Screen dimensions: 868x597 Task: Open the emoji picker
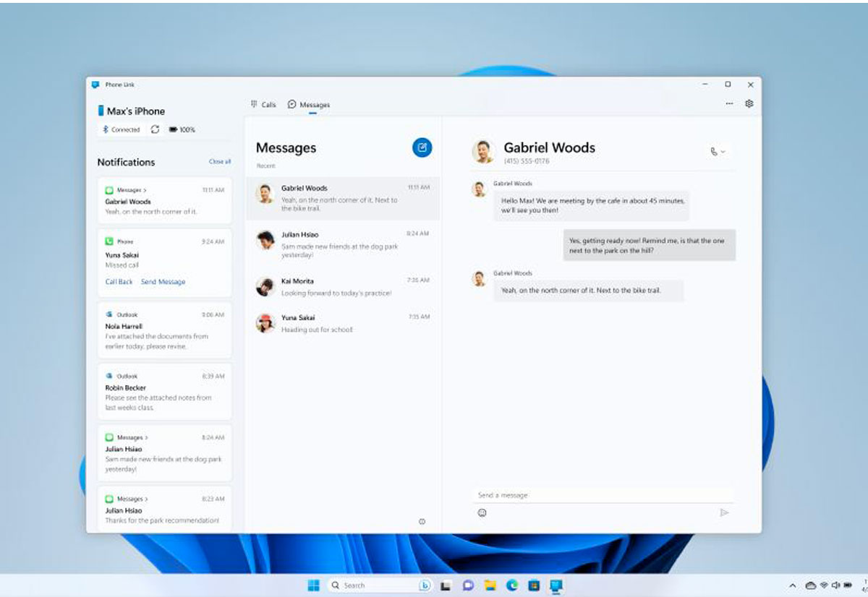pyautogui.click(x=482, y=512)
